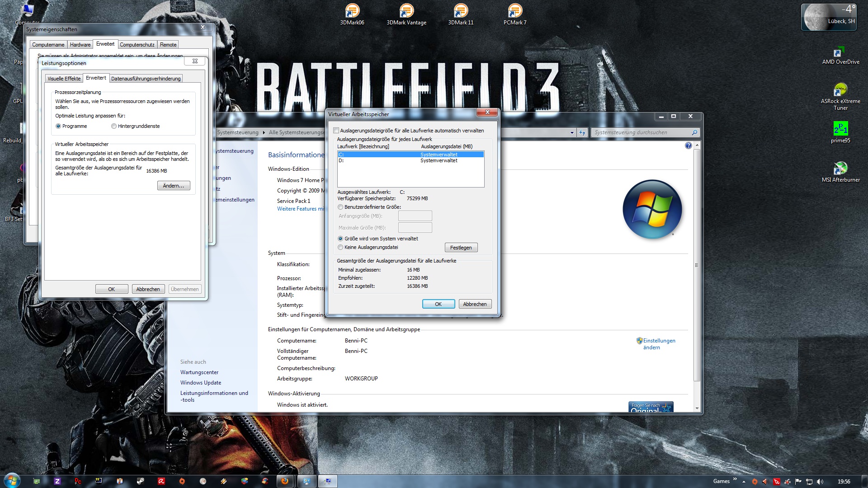
Task: Show hidden tray icons arrow
Action: pyautogui.click(x=744, y=482)
